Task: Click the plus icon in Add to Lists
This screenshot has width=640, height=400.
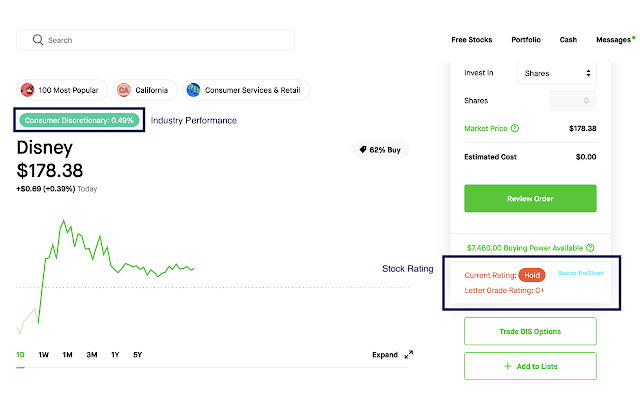Action: pyautogui.click(x=507, y=366)
